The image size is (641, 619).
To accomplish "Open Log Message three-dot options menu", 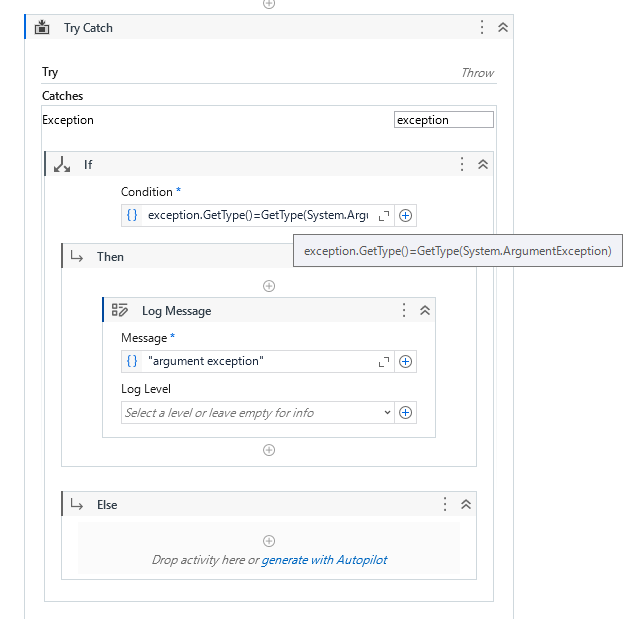I will pyautogui.click(x=404, y=310).
